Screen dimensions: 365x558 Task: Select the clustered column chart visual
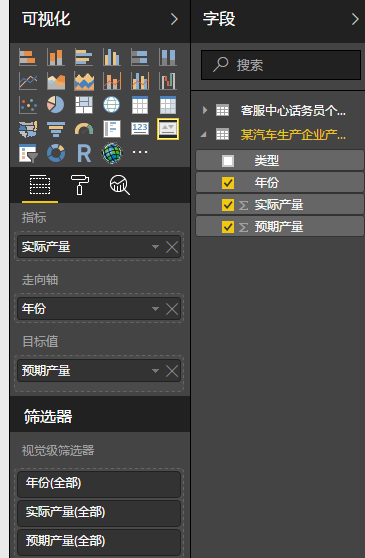click(x=112, y=57)
